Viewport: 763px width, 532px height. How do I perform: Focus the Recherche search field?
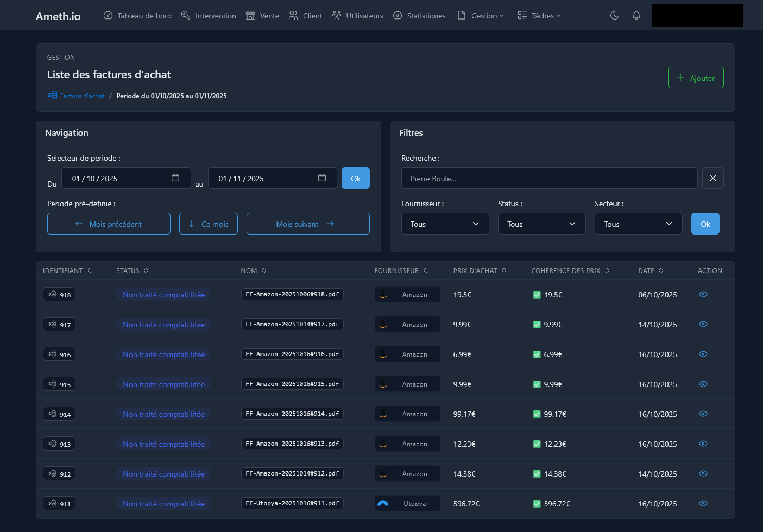(x=549, y=178)
